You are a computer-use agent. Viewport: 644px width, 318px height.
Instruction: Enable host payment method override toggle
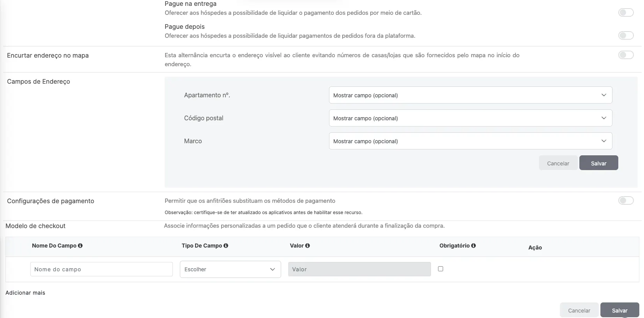point(626,201)
